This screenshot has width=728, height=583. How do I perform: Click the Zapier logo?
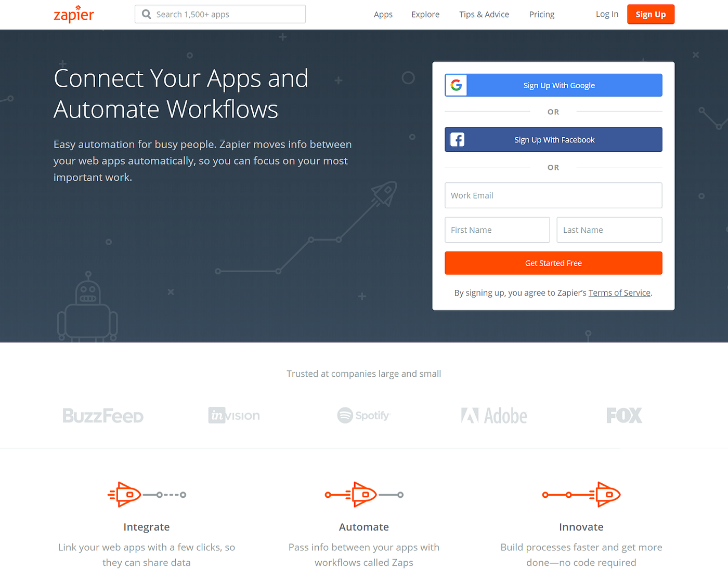(x=74, y=14)
